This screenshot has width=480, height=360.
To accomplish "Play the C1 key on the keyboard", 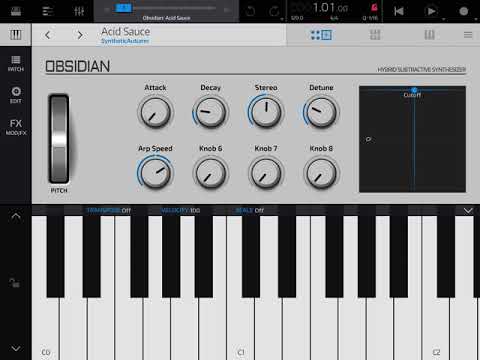I will point(241,328).
